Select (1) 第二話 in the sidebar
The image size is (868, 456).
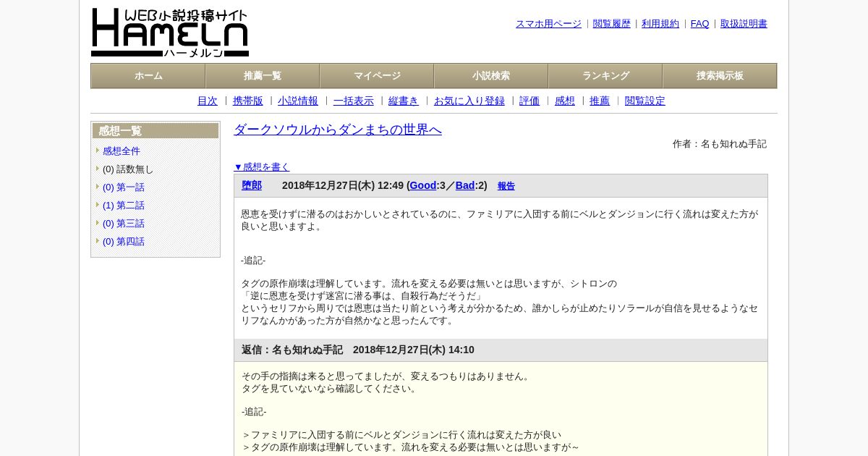[124, 206]
